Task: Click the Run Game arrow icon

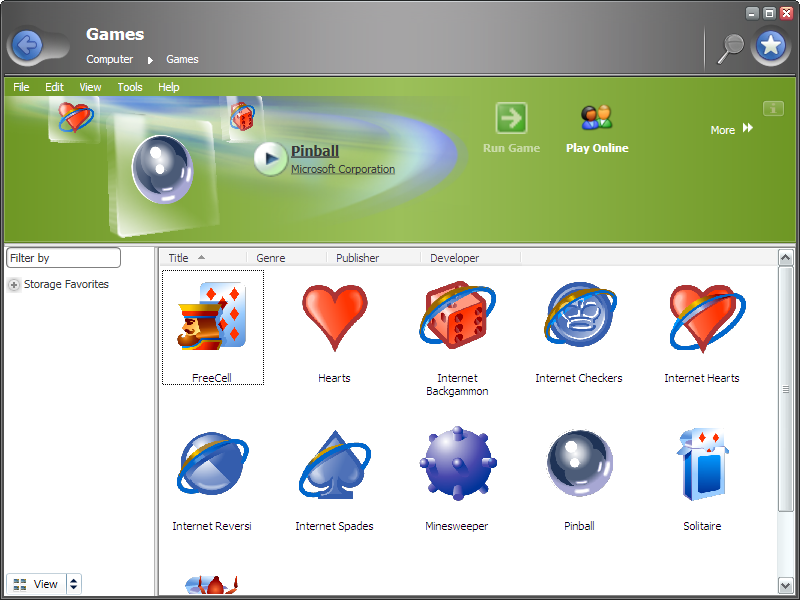Action: coord(511,117)
